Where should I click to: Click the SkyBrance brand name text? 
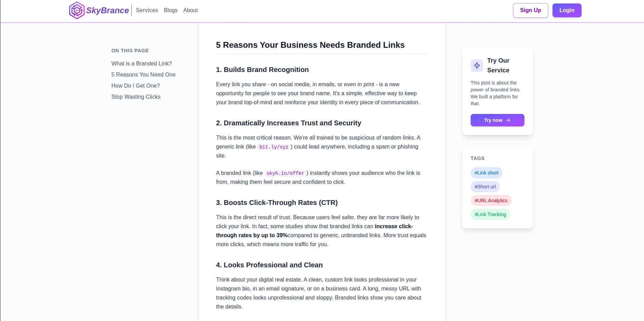[107, 10]
